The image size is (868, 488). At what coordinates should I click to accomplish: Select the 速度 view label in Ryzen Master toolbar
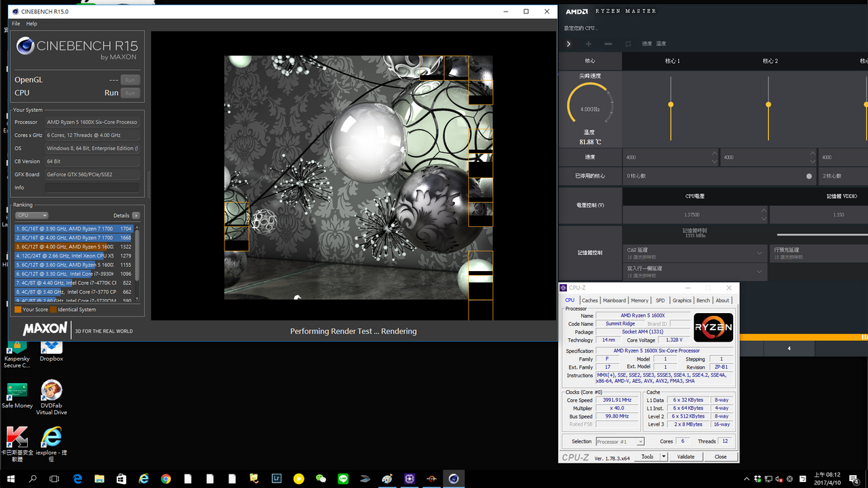coord(647,44)
